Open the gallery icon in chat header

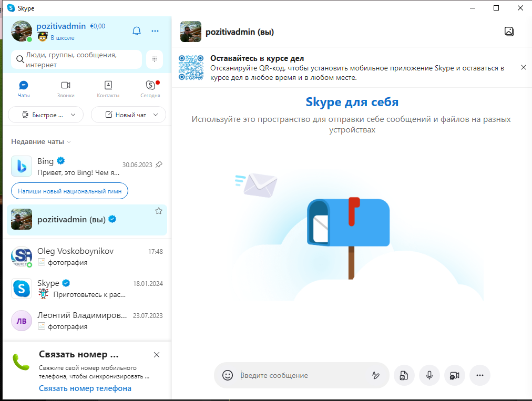(x=509, y=32)
